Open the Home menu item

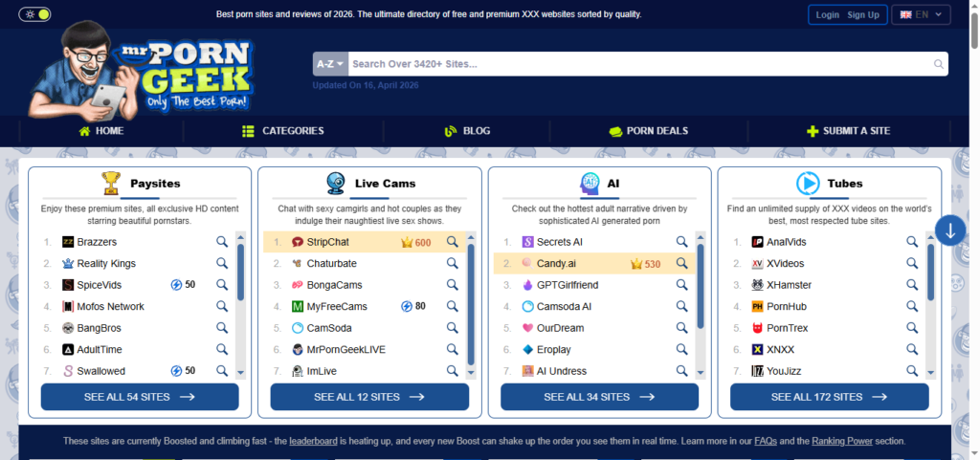(101, 131)
